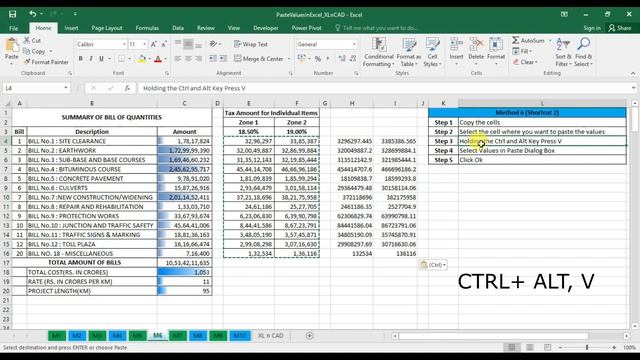Click the Save icon in quick access toolbar
640x360 pixels.
pos(13,14)
